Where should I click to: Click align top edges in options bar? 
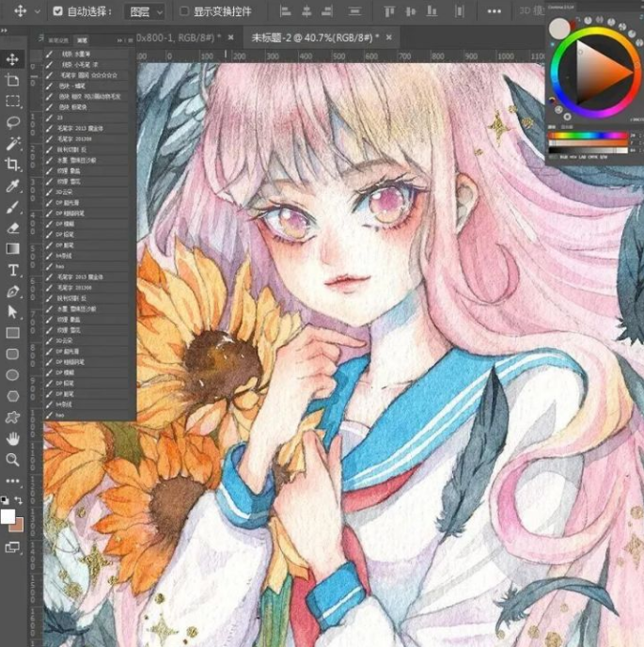click(389, 11)
